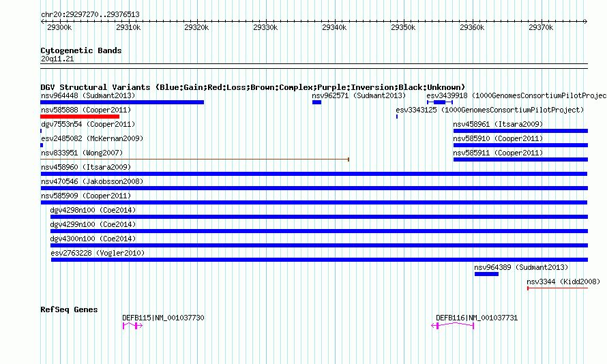Click the ruler's right arrowhead
This screenshot has height=364, width=607.
586,21
